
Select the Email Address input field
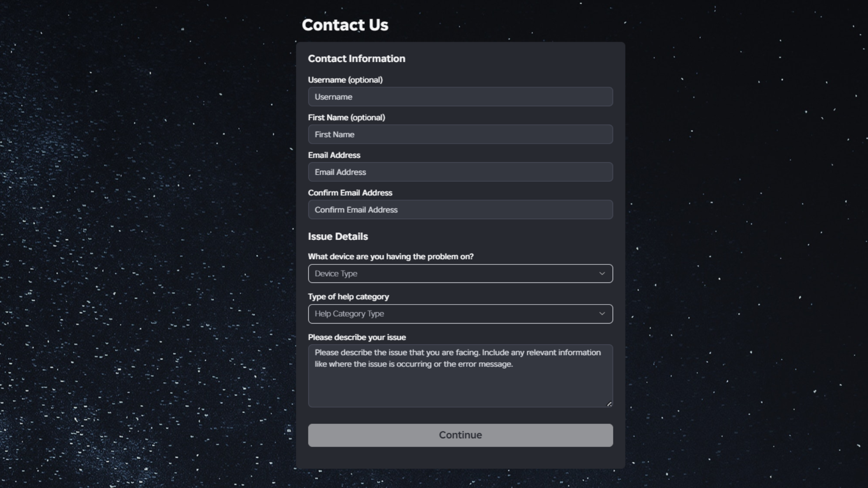[460, 172]
